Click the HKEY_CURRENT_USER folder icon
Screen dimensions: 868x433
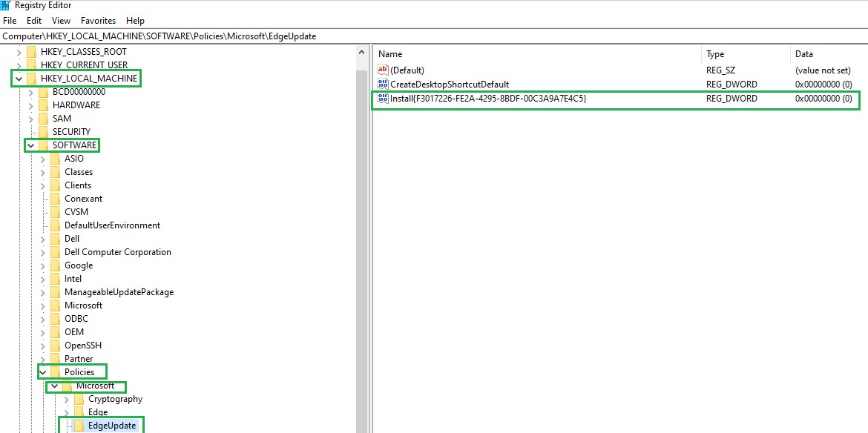coord(31,65)
